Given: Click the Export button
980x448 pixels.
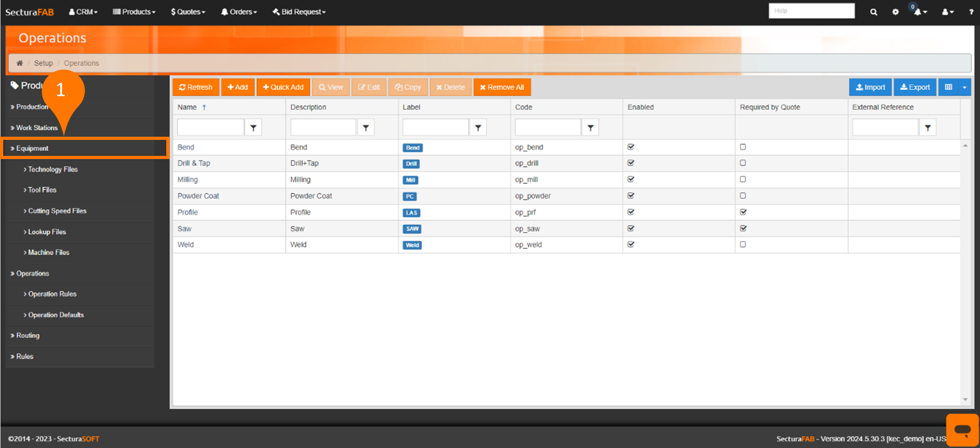Looking at the screenshot, I should click(x=915, y=87).
